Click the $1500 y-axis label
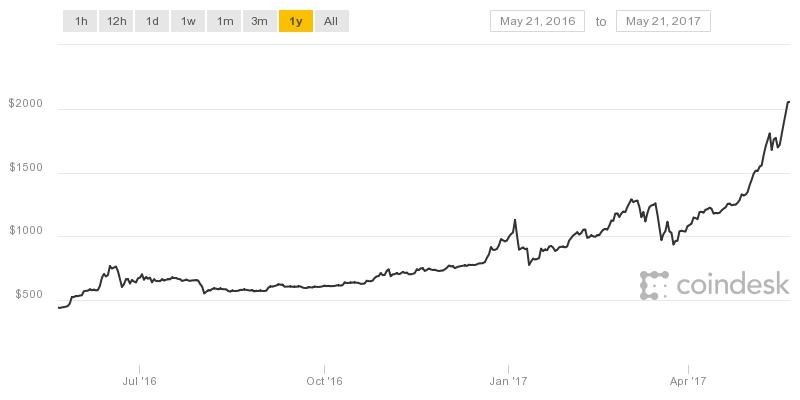Screen dimensions: 800x400 click(25, 167)
